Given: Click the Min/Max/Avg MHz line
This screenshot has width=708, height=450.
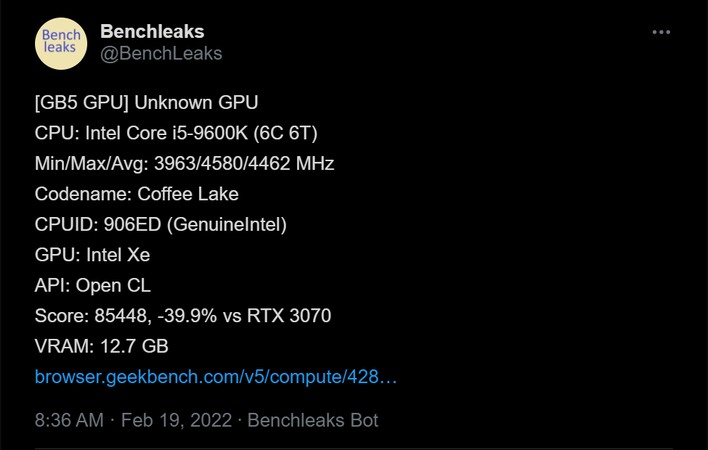Looking at the screenshot, I should coord(184,163).
